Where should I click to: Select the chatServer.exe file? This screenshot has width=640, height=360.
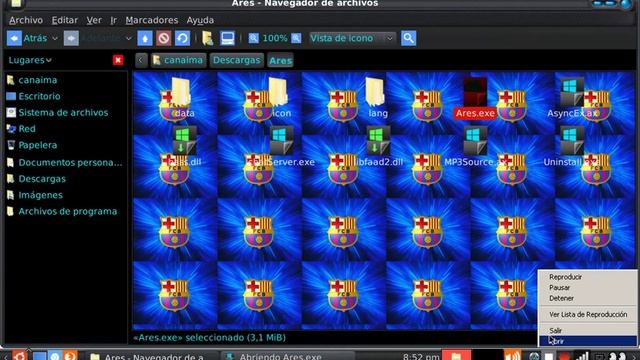point(281,146)
